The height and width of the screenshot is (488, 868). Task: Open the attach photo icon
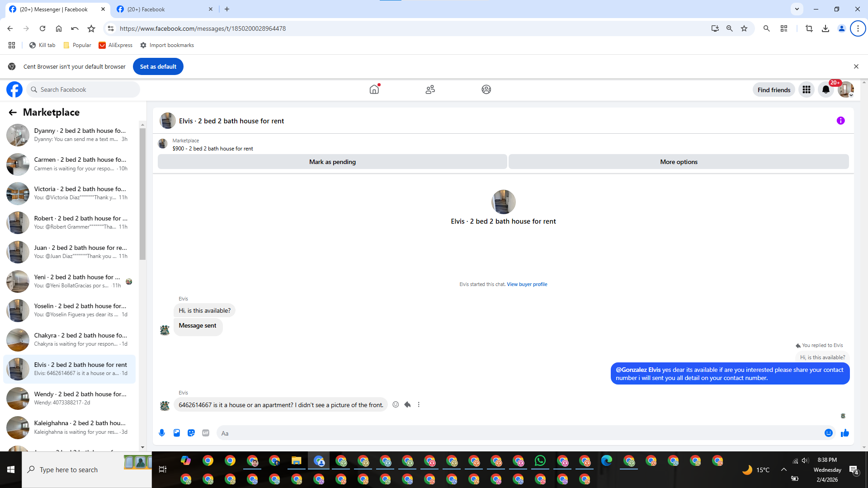point(177,433)
